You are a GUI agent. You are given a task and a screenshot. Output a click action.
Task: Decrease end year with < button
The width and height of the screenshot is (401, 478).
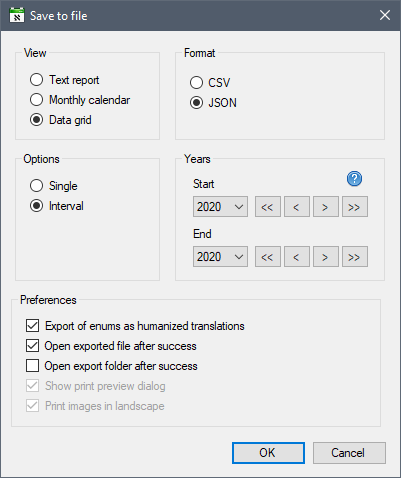pyautogui.click(x=297, y=257)
